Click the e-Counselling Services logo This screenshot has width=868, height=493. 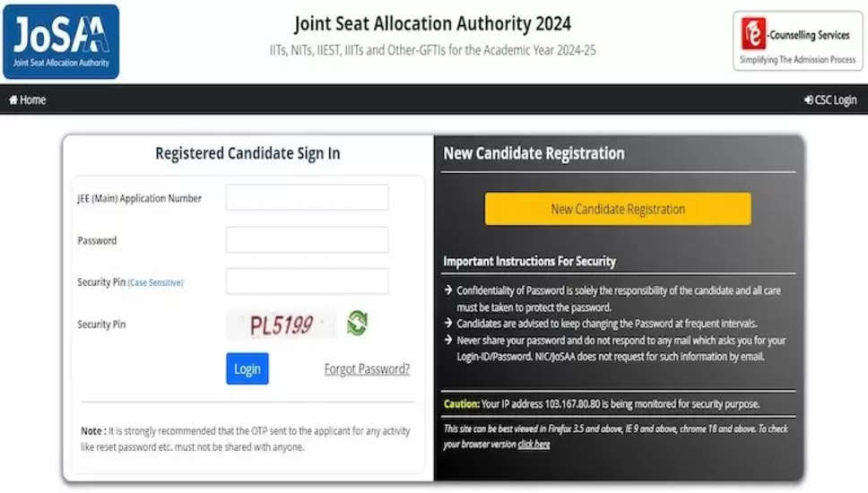[796, 41]
